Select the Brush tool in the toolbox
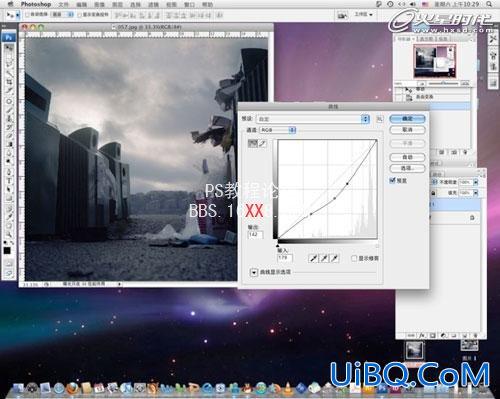 9,110
